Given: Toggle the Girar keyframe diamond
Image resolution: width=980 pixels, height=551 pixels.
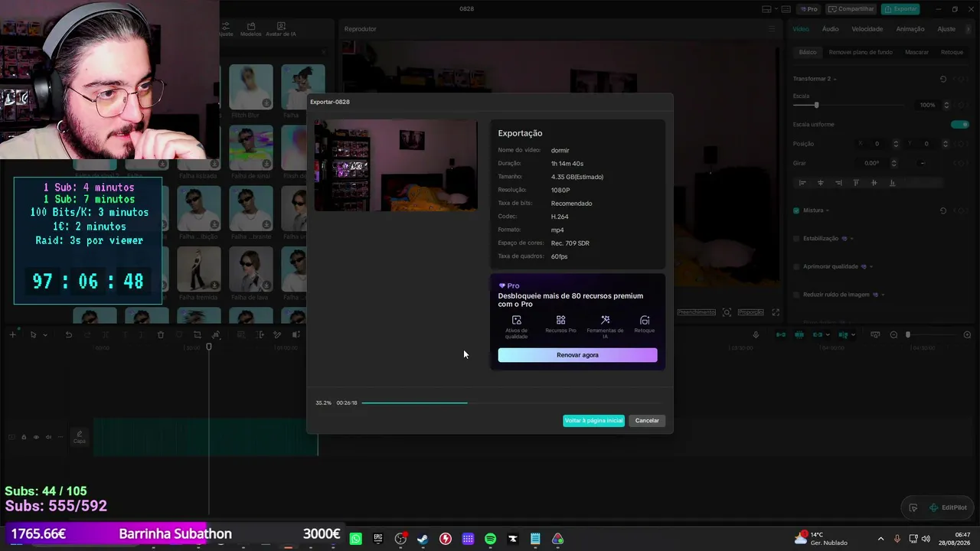Looking at the screenshot, I should (x=962, y=163).
